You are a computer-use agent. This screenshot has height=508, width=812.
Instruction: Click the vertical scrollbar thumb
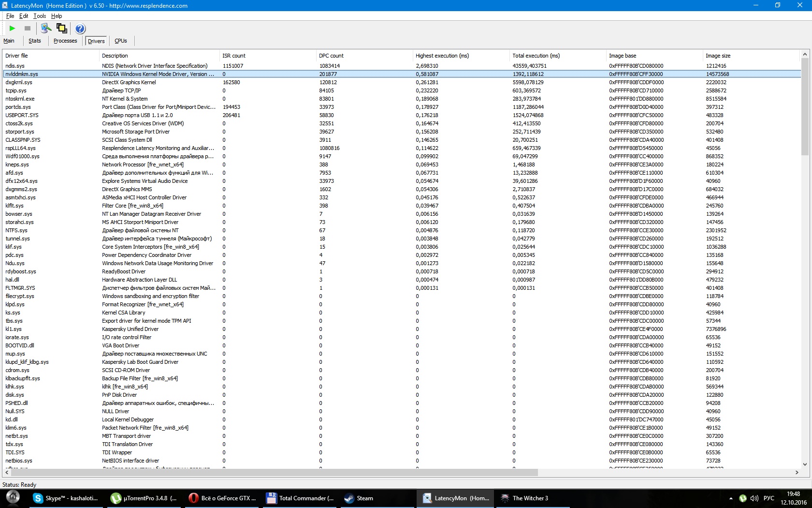coord(805,107)
